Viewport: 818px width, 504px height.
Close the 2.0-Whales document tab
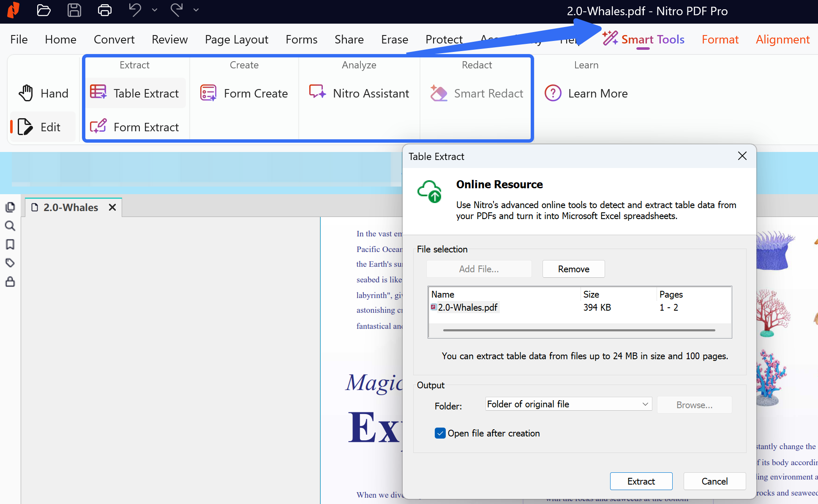[112, 207]
